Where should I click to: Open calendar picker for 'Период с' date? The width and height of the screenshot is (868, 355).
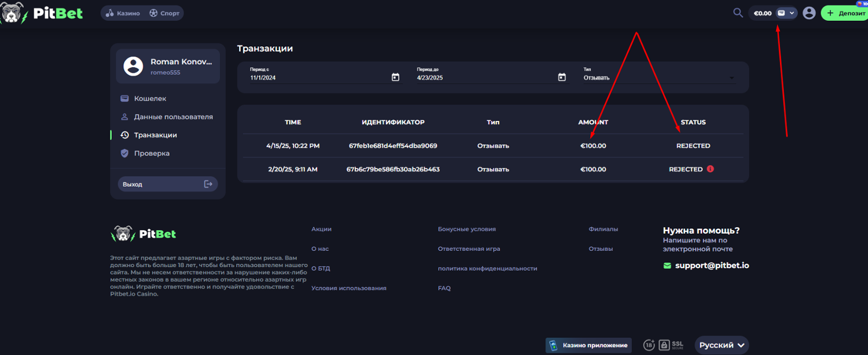point(395,77)
